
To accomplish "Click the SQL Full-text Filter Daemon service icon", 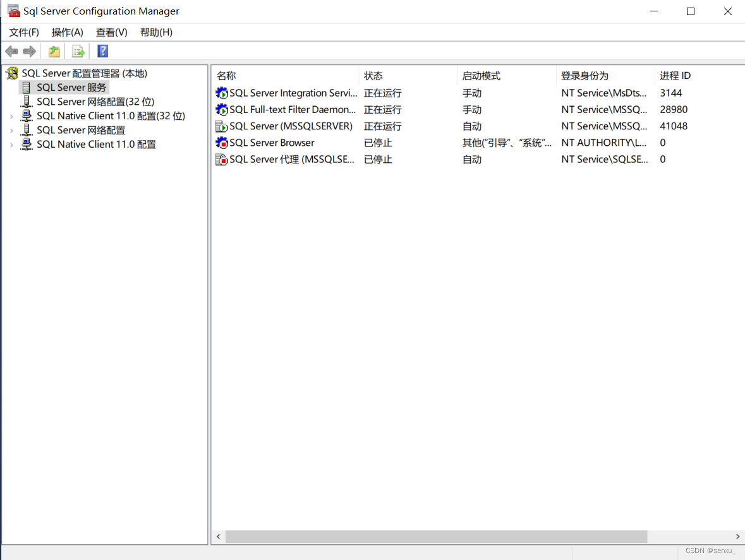I will [221, 110].
